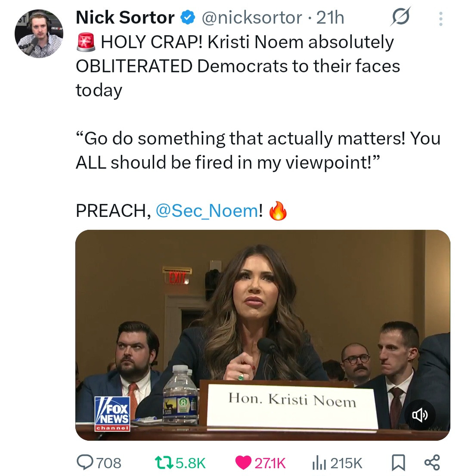Click the Nick Sortor display name
Image resolution: width=465 pixels, height=476 pixels.
(x=125, y=18)
